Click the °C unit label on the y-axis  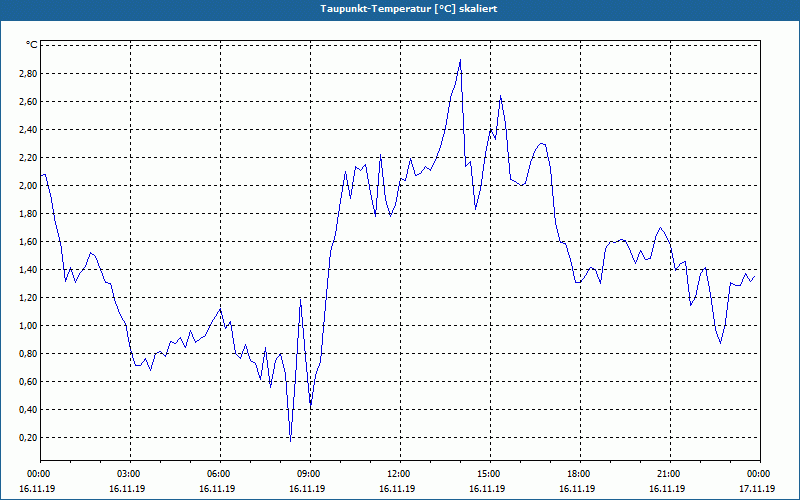click(x=32, y=45)
